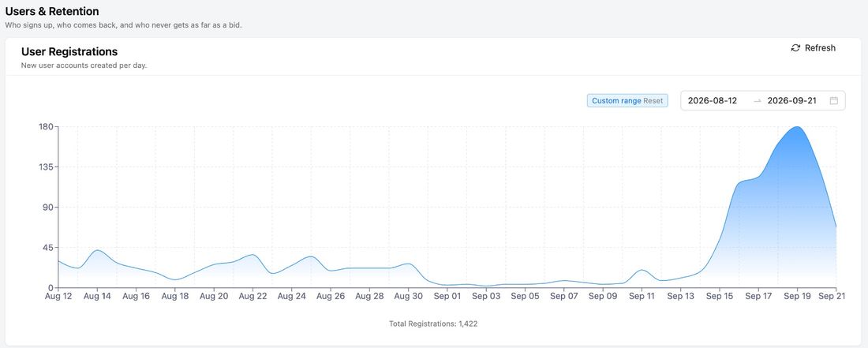Edit the start date 2026-08-12 field
The width and height of the screenshot is (868, 348).
(713, 101)
